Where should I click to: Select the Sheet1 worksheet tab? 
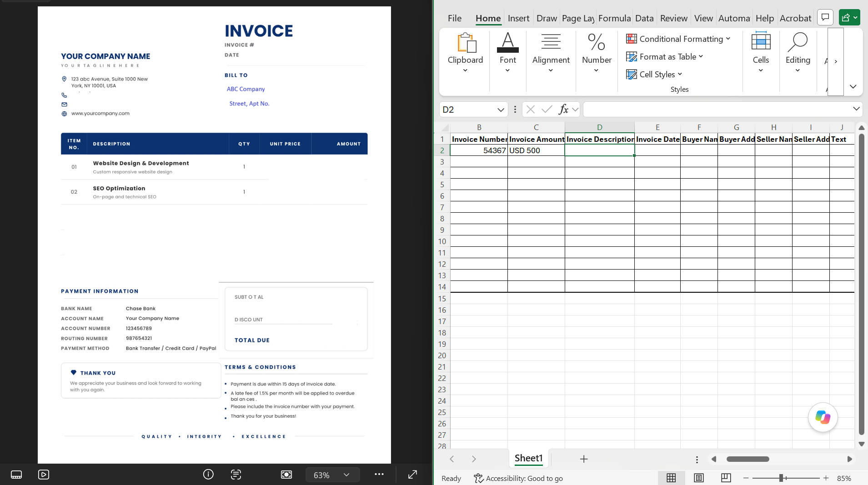tap(528, 458)
